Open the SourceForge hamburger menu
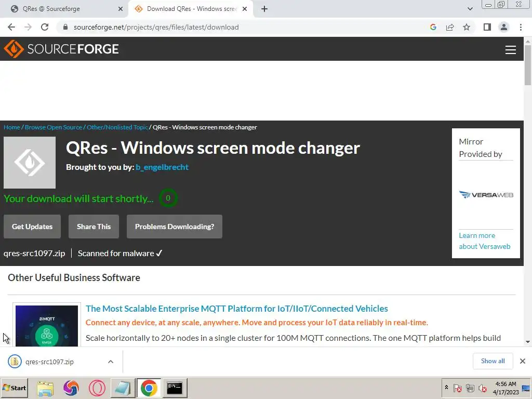Image resolution: width=532 pixels, height=399 pixels. click(x=511, y=50)
